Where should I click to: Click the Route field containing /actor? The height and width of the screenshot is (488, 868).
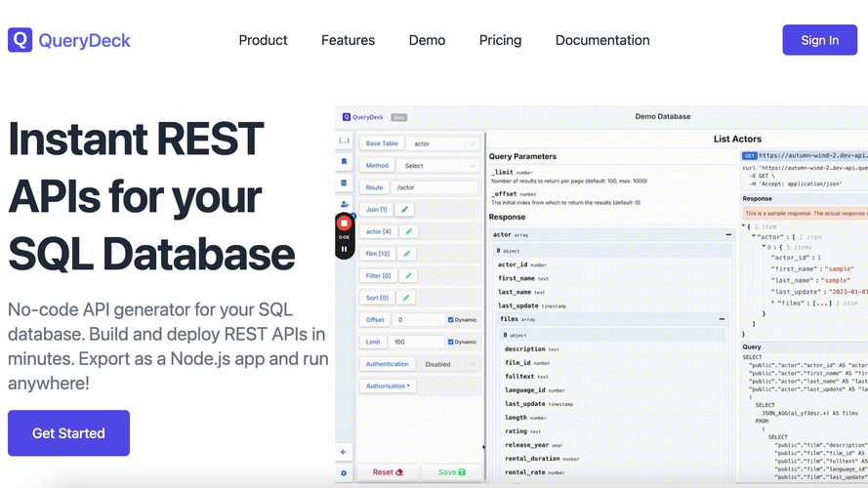click(434, 187)
